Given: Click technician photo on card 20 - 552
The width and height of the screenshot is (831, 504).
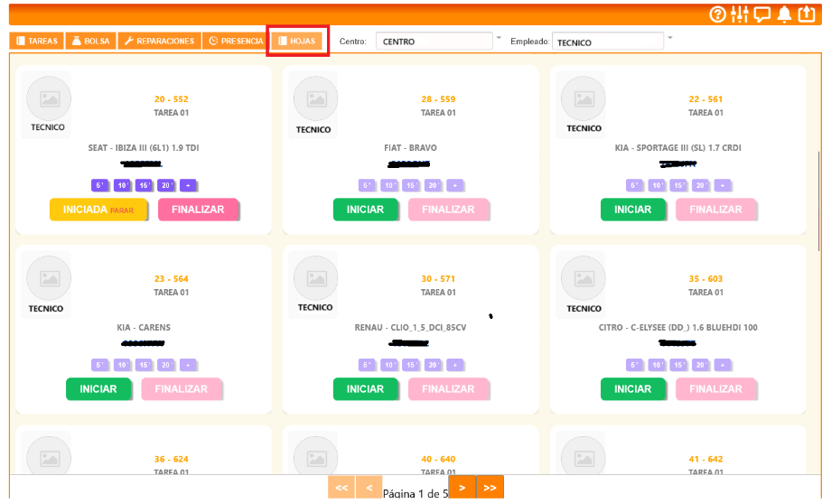Looking at the screenshot, I should tap(49, 98).
